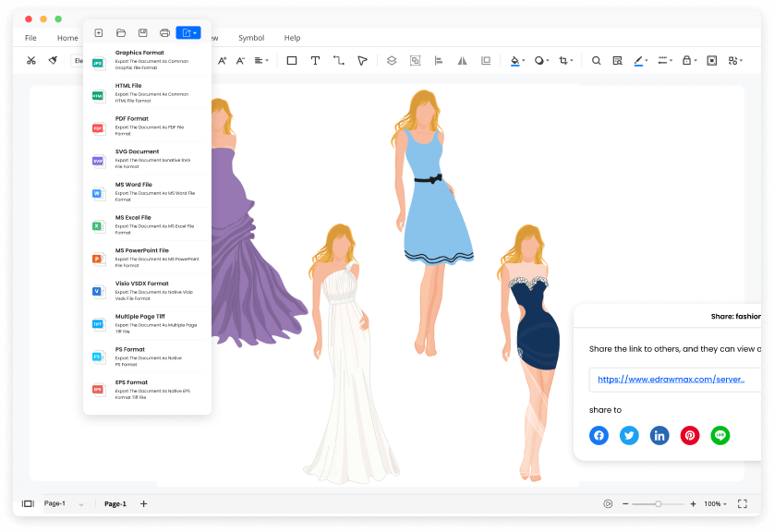Choose Visio VSDX Format export
The image size is (774, 532).
[147, 291]
